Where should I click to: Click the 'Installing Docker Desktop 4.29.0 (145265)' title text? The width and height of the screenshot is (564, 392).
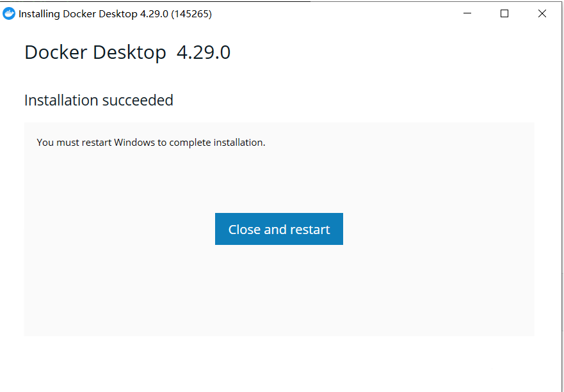(x=115, y=14)
